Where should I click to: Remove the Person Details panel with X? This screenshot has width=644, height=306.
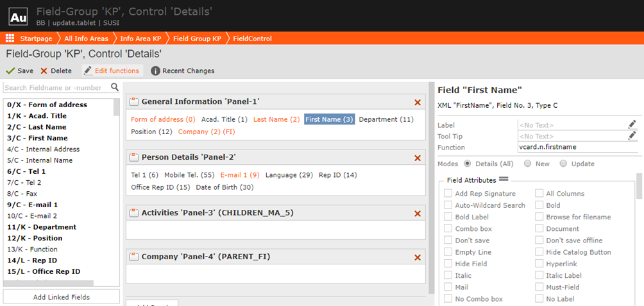tap(418, 158)
